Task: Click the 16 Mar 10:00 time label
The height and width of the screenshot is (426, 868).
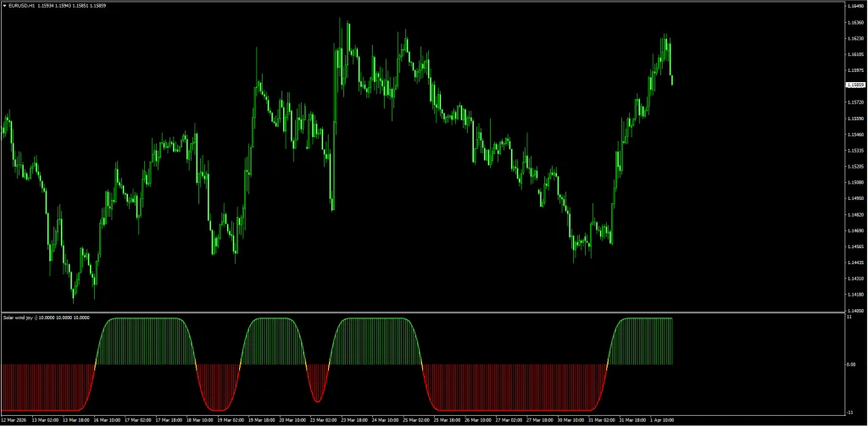Action: [x=109, y=420]
